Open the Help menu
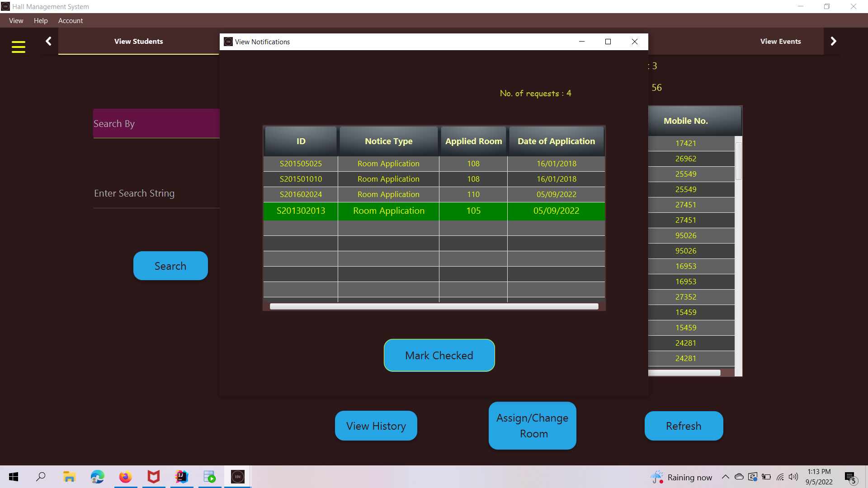Screen dimensions: 868x488 (41, 21)
